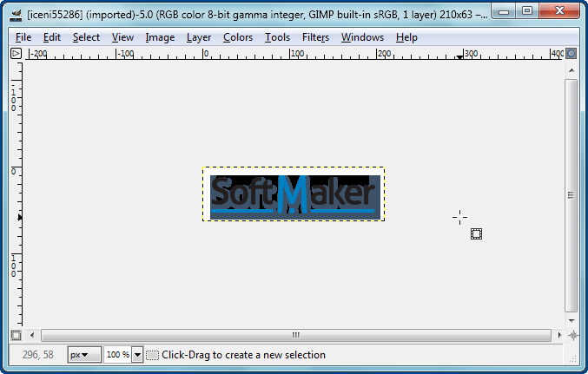Image resolution: width=588 pixels, height=374 pixels.
Task: Click the vertical scrollbar handle
Action: [x=571, y=195]
